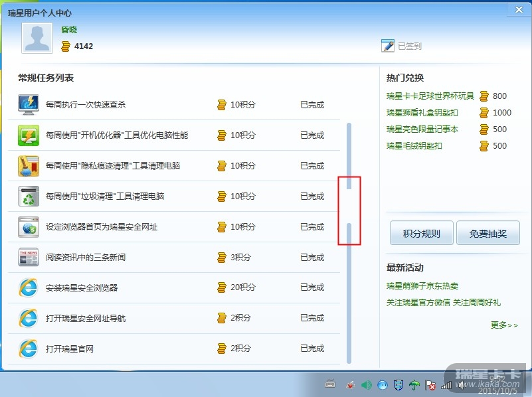Viewport: 532px width, 397px height.
Task: Click the 安装瑞星安全浏览器 browser icon
Action: click(29, 288)
